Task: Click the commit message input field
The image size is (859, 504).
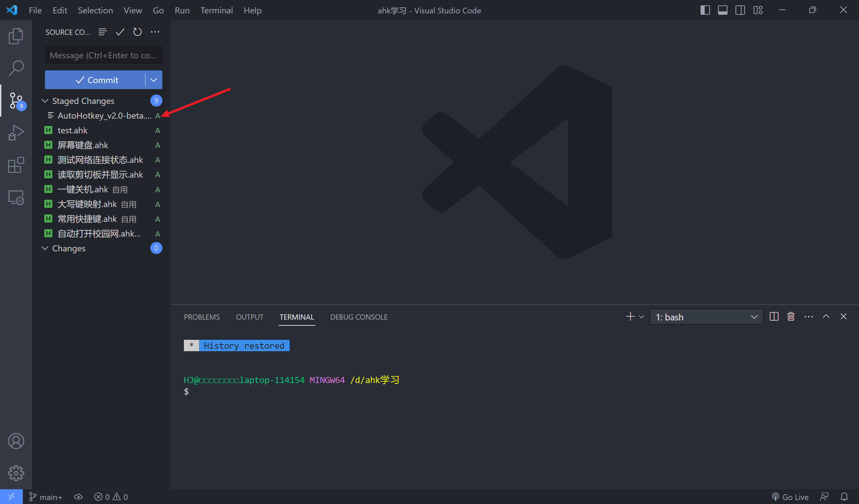Action: (103, 55)
